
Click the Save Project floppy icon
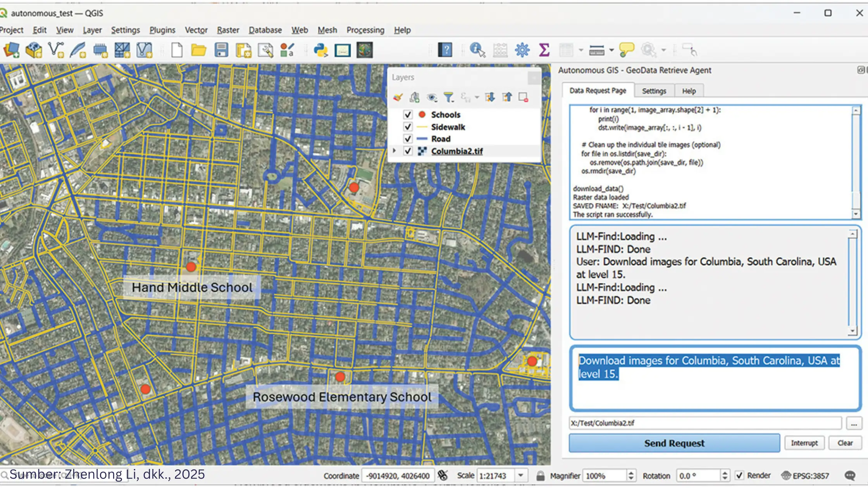click(221, 50)
